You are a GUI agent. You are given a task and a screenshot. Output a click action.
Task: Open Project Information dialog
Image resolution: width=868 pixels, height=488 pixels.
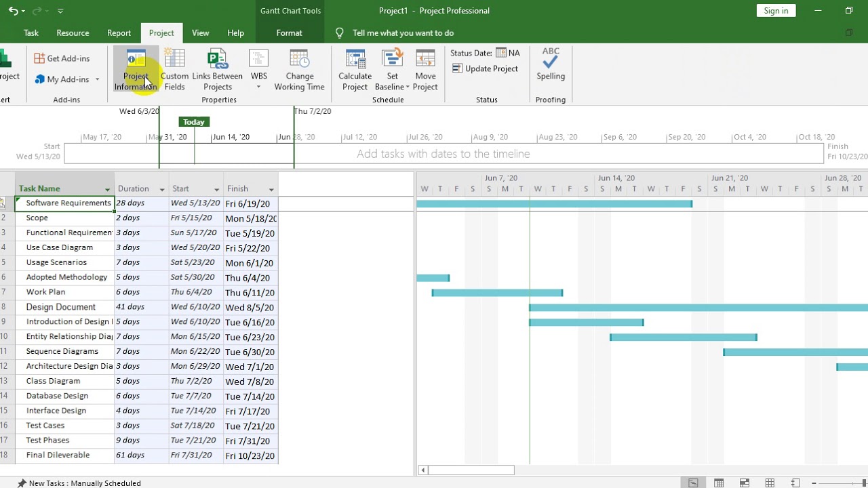[136, 70]
